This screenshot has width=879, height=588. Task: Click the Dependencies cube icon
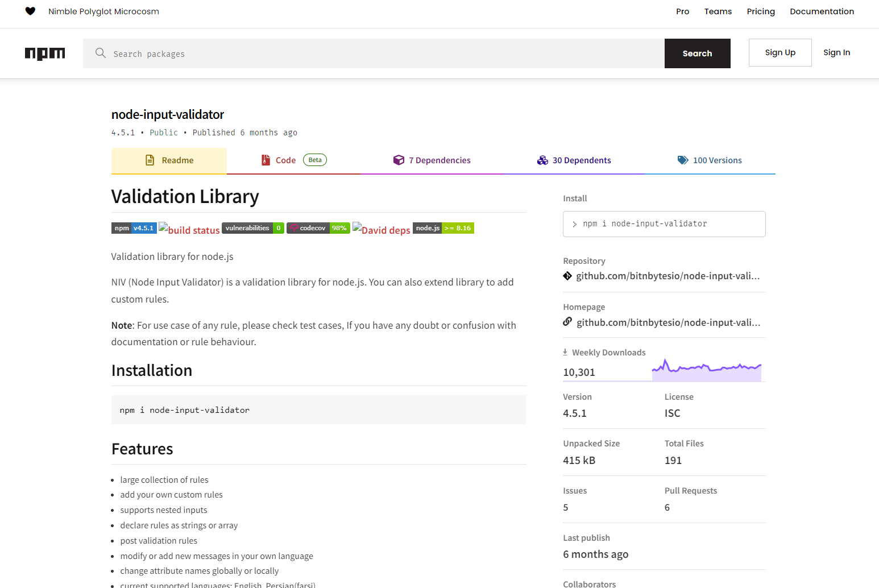click(399, 160)
